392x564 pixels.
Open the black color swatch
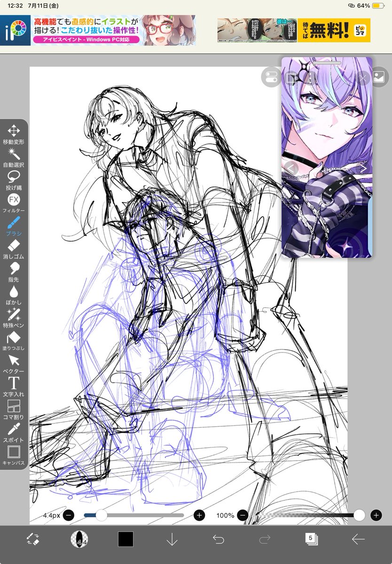click(x=125, y=539)
